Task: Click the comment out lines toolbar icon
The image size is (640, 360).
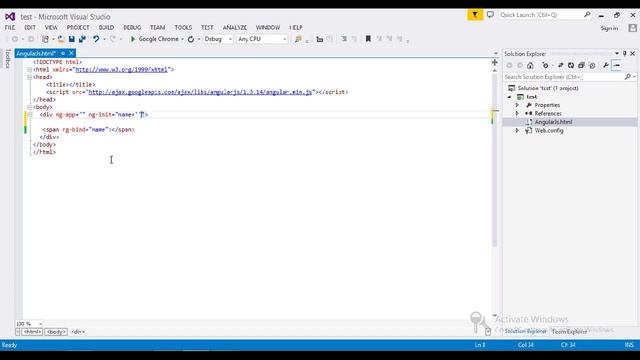Action: pos(344,39)
